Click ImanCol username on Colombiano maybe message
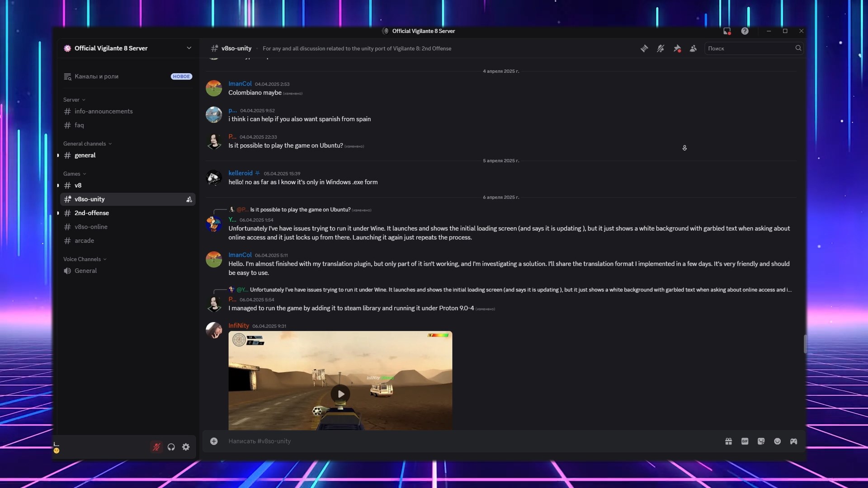The image size is (868, 488). [240, 84]
